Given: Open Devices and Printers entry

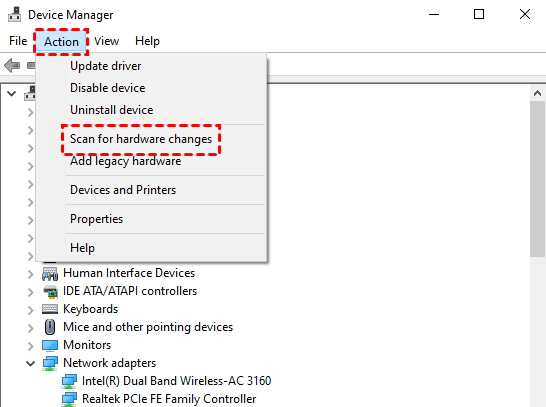Looking at the screenshot, I should pyautogui.click(x=123, y=190).
